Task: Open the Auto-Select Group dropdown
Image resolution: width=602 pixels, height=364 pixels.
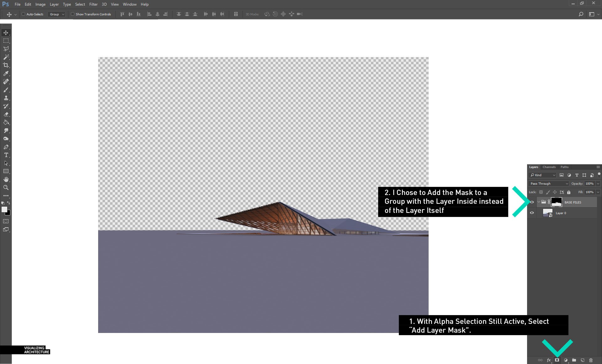Action: coord(57,14)
